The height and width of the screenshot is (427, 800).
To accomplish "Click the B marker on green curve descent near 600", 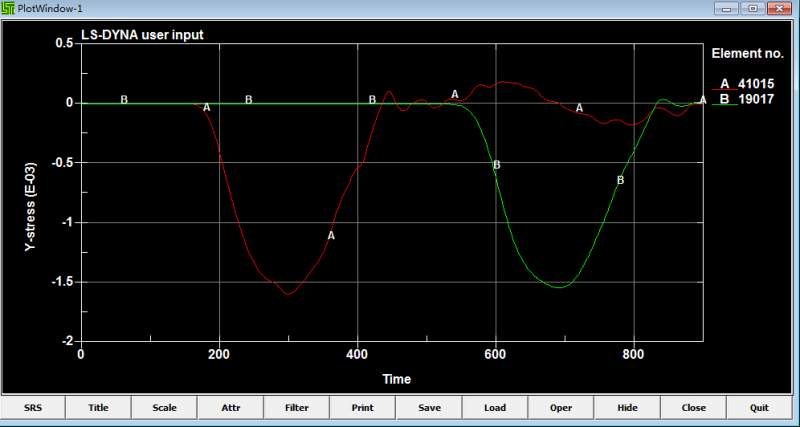I will pos(496,165).
